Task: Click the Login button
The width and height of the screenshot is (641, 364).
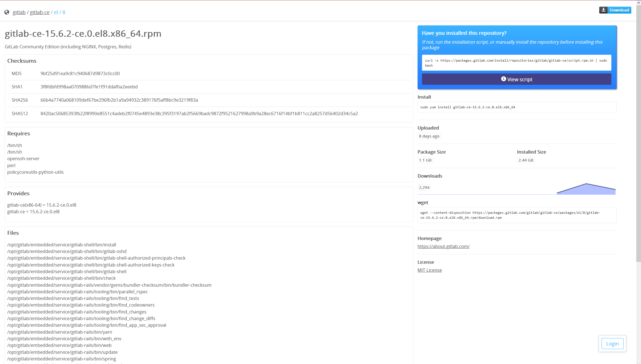Action: click(612, 344)
